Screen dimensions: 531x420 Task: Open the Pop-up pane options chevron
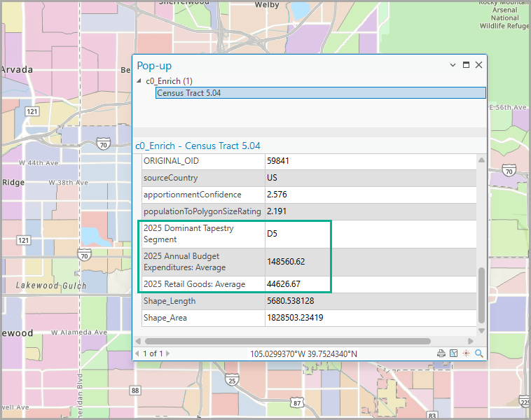pyautogui.click(x=453, y=65)
